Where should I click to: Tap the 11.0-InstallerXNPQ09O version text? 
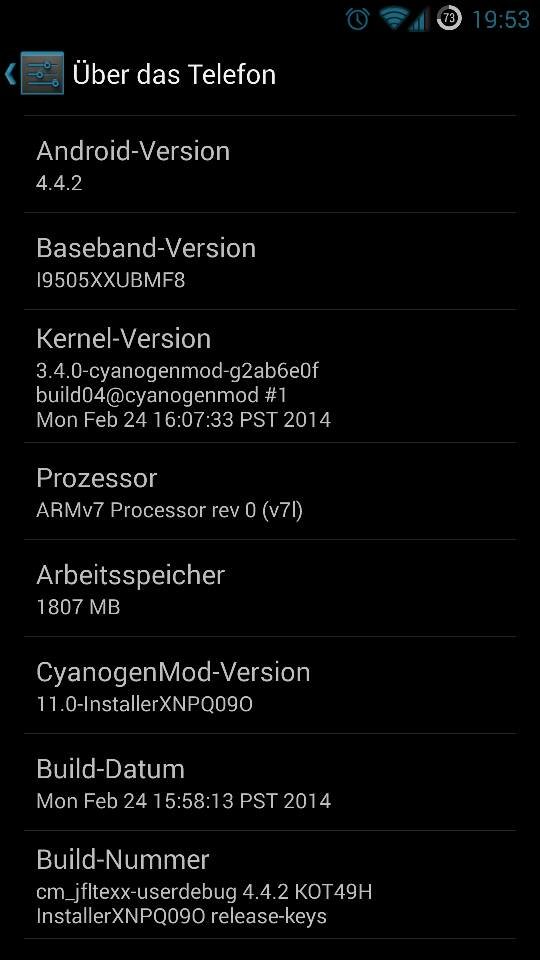point(145,704)
